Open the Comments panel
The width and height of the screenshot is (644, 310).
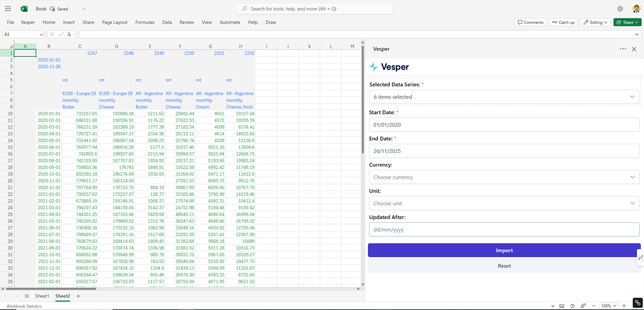tap(530, 22)
